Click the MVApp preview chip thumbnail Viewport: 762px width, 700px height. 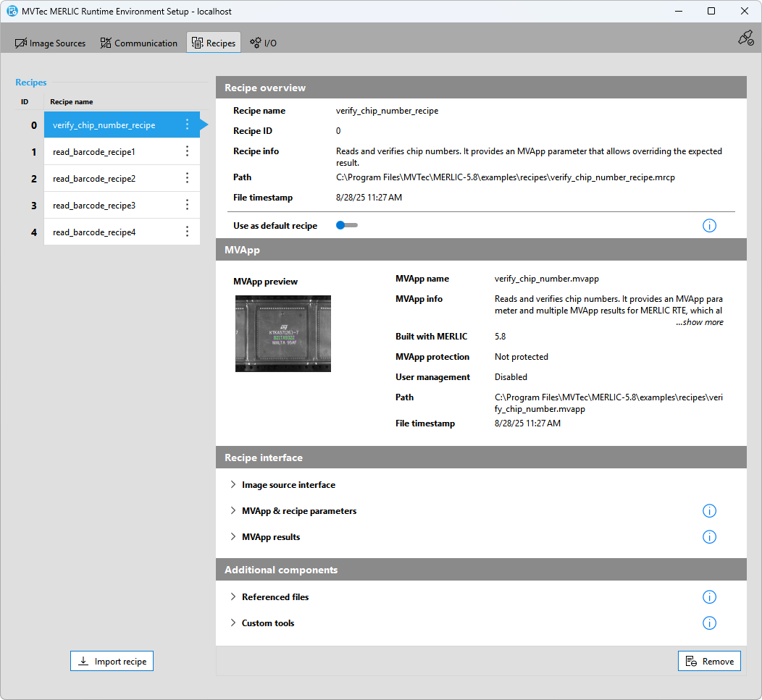(283, 333)
